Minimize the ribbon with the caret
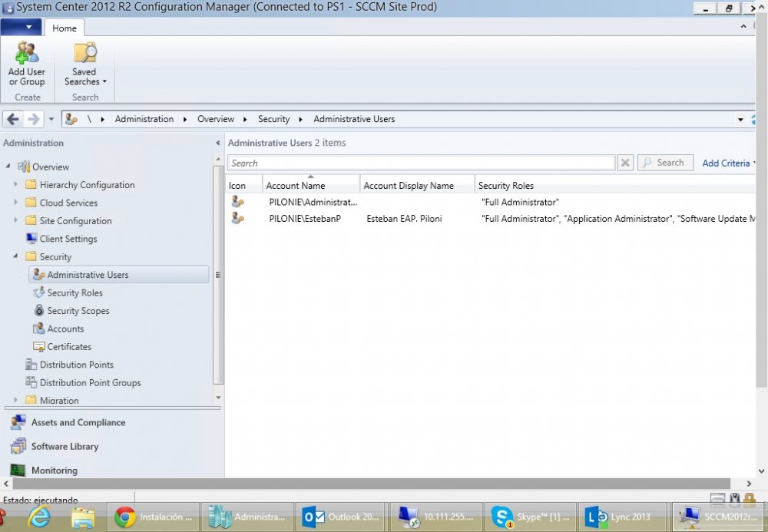This screenshot has height=532, width=768. click(743, 26)
